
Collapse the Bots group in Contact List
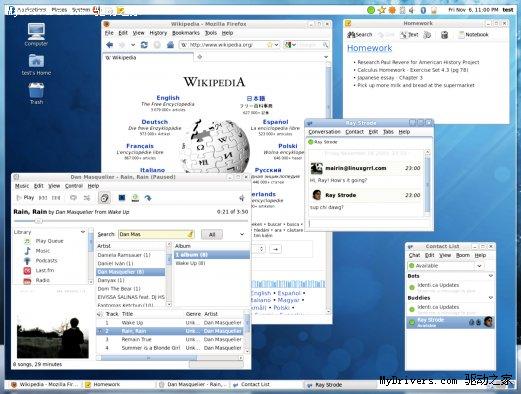(x=491, y=276)
